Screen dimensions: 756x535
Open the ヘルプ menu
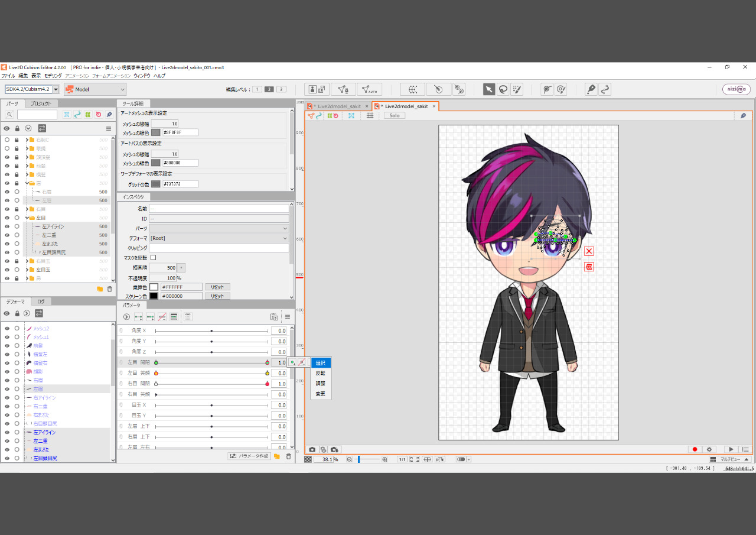pos(159,76)
